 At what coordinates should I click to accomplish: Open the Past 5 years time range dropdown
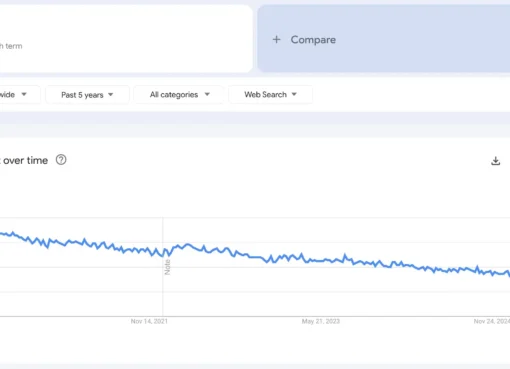pos(87,95)
